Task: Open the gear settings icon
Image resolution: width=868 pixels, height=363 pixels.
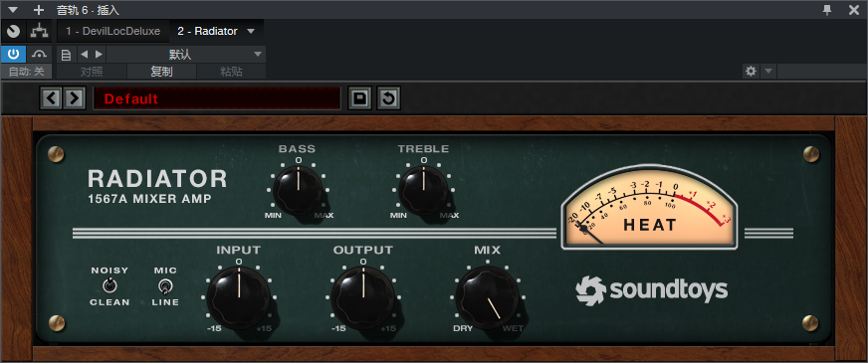Action: point(751,71)
